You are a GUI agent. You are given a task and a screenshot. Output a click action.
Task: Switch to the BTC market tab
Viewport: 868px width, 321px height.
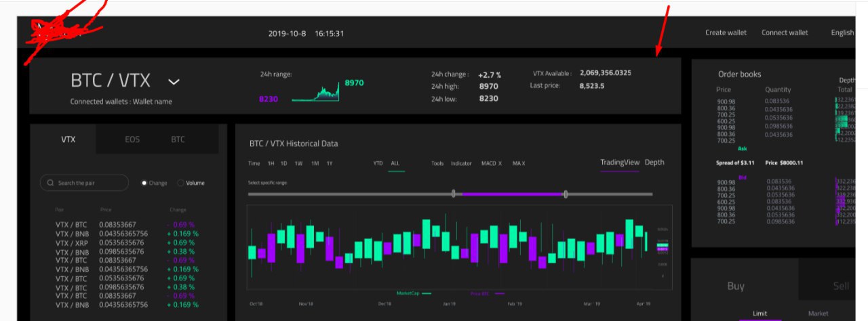coord(178,140)
